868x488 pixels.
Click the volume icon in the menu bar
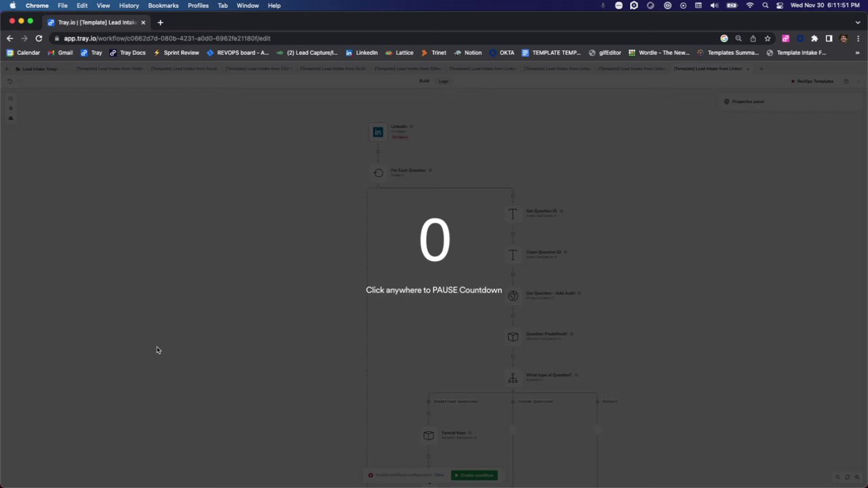(x=714, y=5)
